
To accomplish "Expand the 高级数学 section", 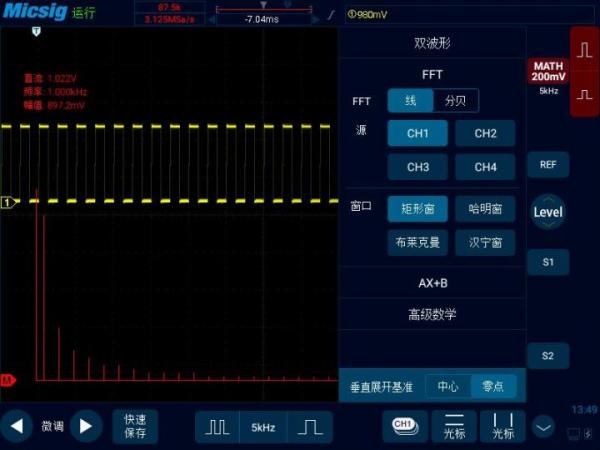I will pos(432,314).
